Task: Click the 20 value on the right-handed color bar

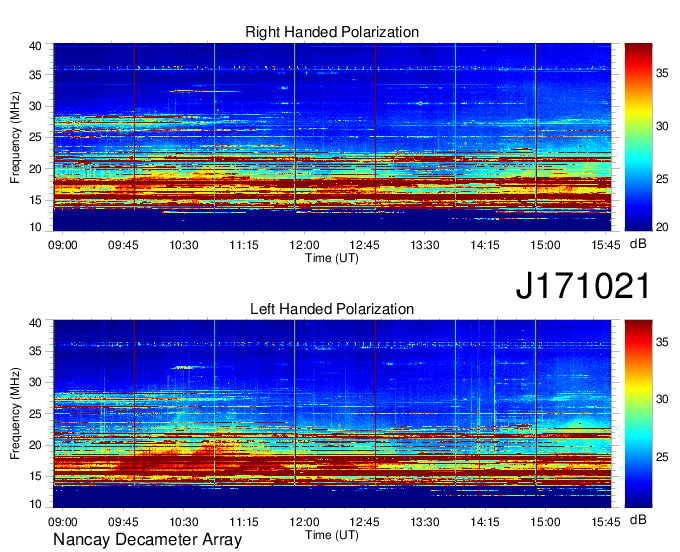Action: [662, 227]
